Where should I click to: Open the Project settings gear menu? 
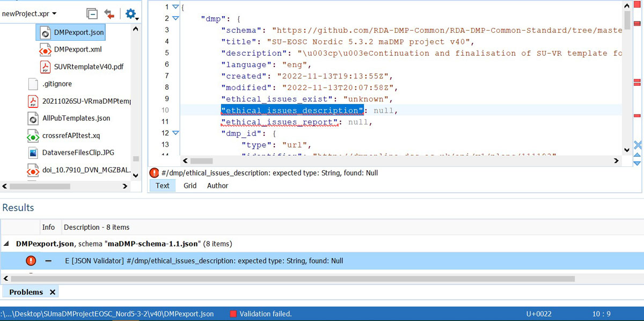pos(131,13)
